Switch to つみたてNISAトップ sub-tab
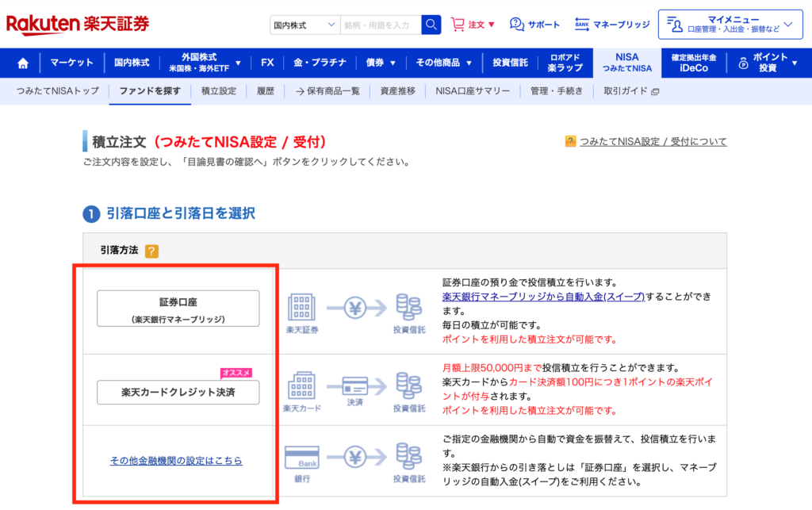Image resolution: width=812 pixels, height=510 pixels. [x=57, y=91]
